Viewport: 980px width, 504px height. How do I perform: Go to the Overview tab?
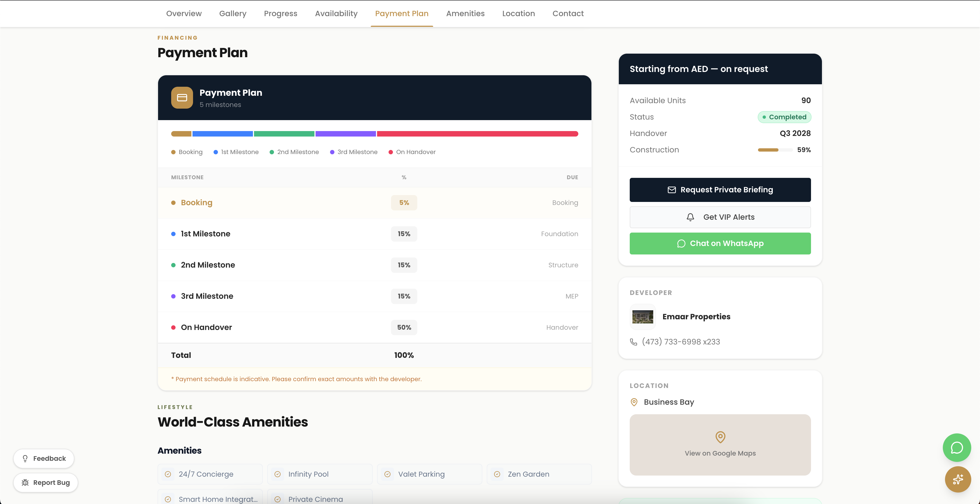[x=184, y=13]
